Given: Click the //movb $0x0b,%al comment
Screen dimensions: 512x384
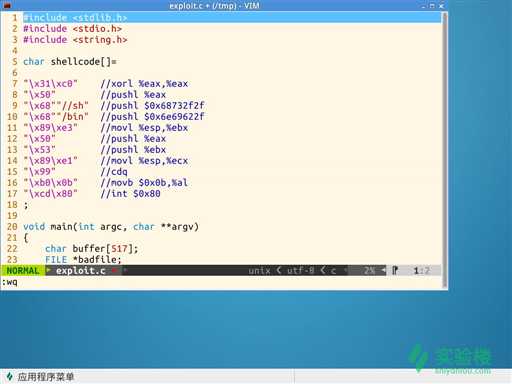Looking at the screenshot, I should click(144, 183).
